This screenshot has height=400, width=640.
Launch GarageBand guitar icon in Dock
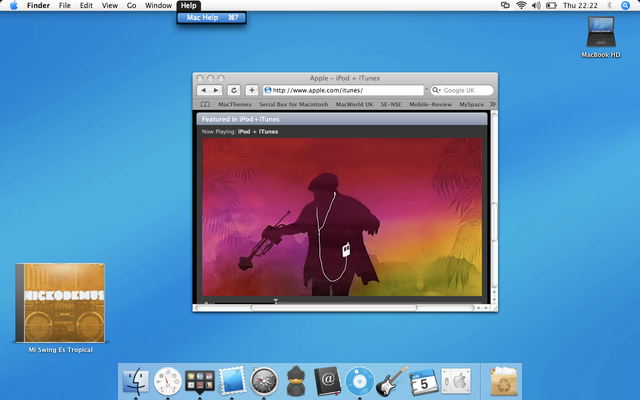pos(392,380)
